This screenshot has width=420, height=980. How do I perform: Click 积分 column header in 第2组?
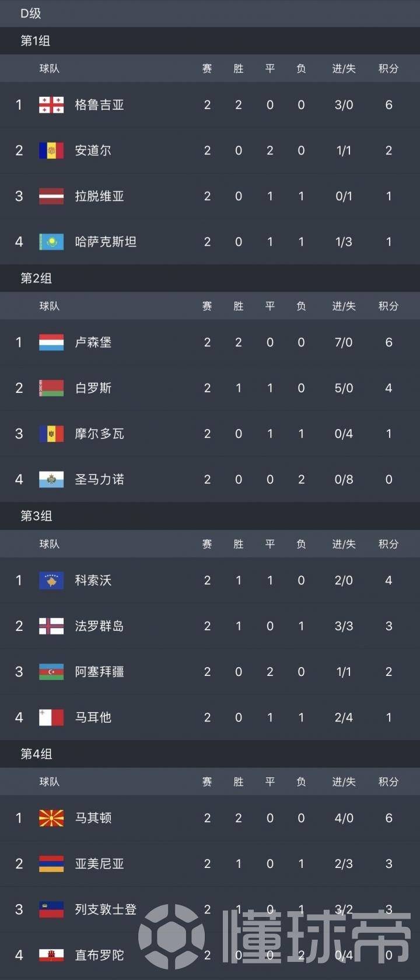coord(388,306)
